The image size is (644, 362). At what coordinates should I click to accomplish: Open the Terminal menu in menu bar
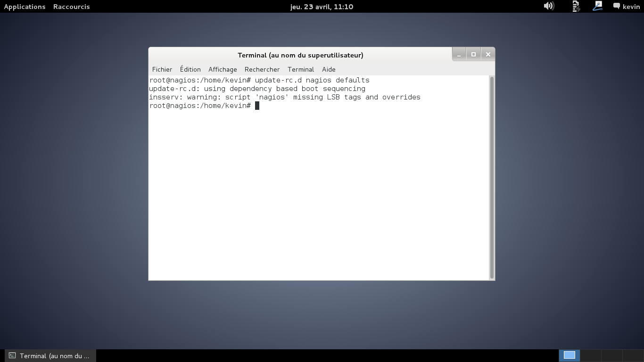click(x=300, y=69)
